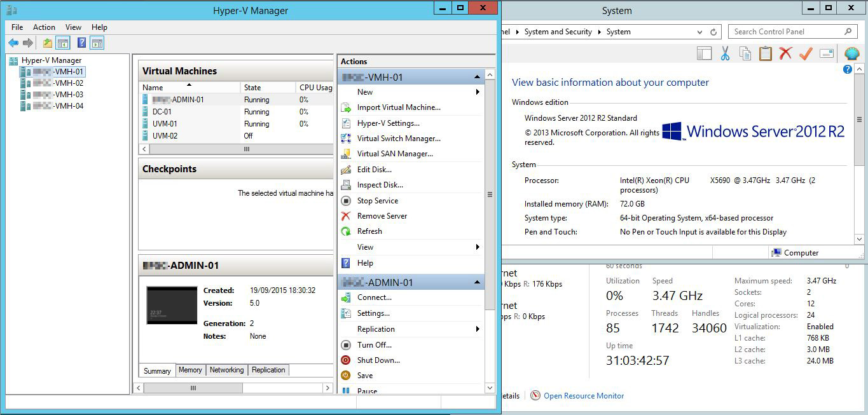Collapse the VMH-01 actions section
The image size is (868, 415).
click(x=477, y=78)
